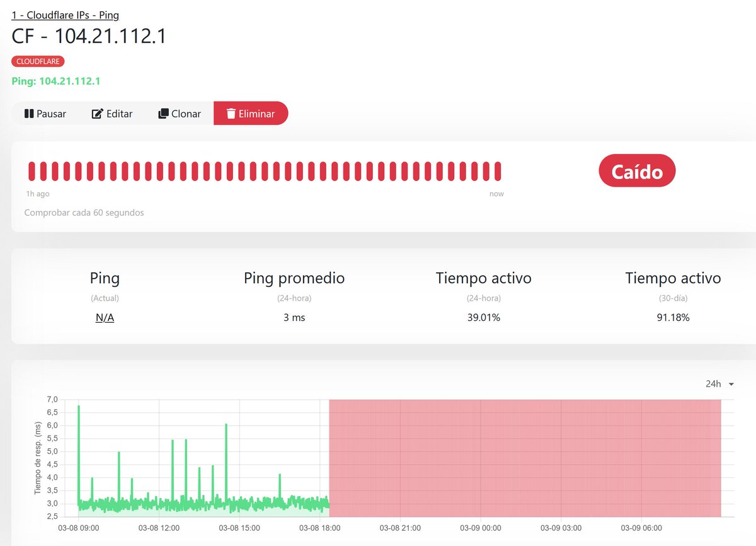The image size is (756, 546).
Task: Open the '1 - Cloudflare IPs - Ping' group link
Action: pyautogui.click(x=65, y=15)
